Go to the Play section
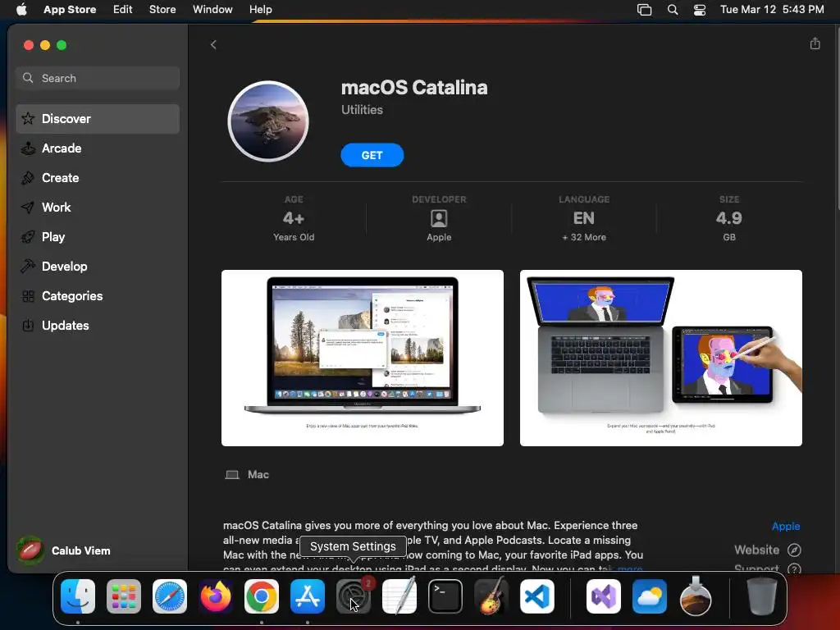Image resolution: width=840 pixels, height=630 pixels. 98,237
